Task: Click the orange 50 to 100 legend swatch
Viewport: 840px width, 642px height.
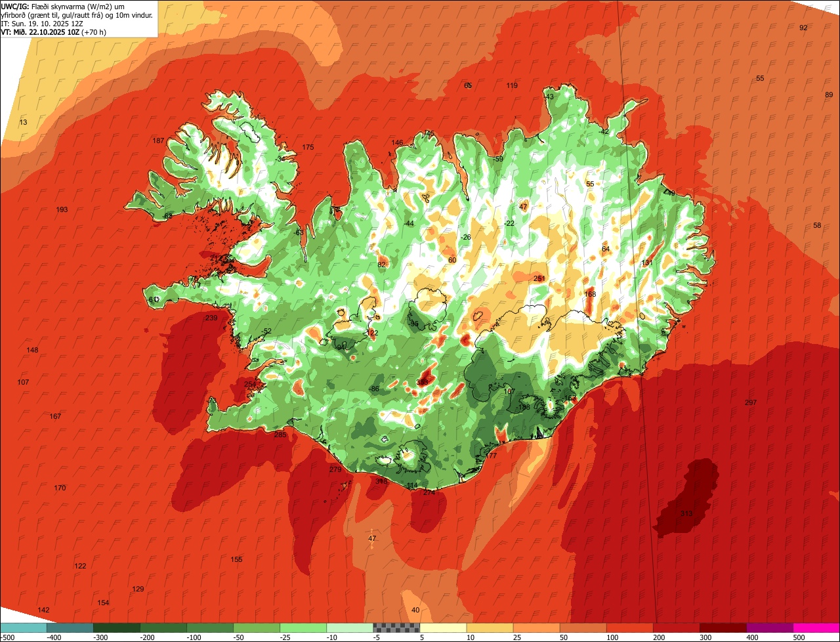Action: click(583, 628)
